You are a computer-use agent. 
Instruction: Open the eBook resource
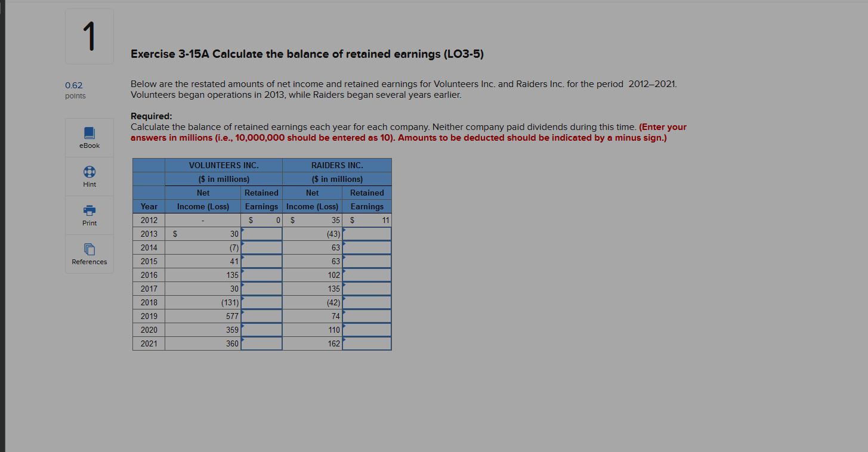pos(89,137)
